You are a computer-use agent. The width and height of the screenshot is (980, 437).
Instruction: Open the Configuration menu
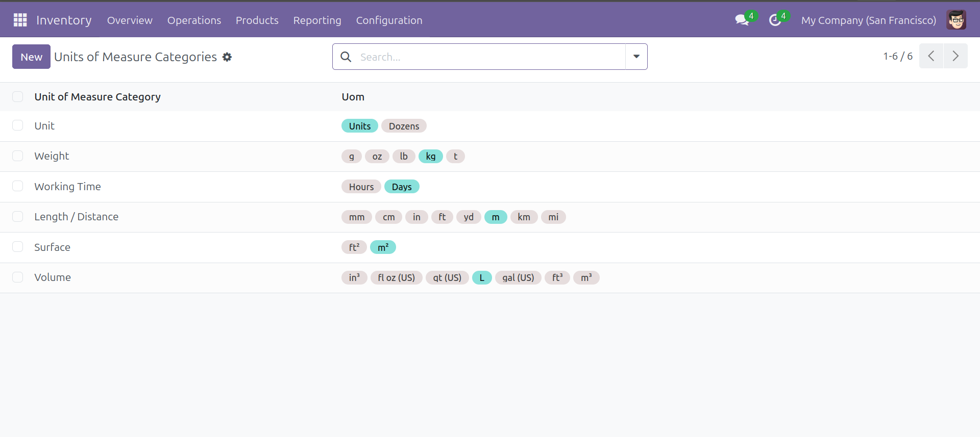389,20
